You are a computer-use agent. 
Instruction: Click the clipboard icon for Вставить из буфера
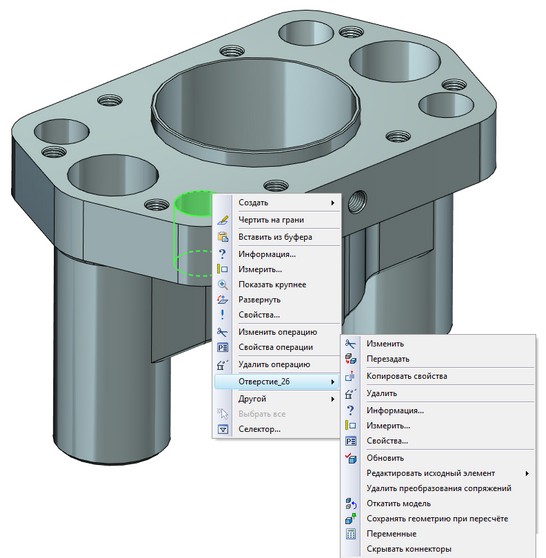coord(222,237)
